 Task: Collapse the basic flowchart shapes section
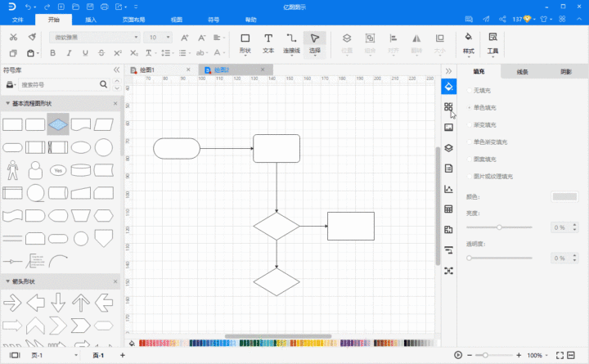coord(7,103)
